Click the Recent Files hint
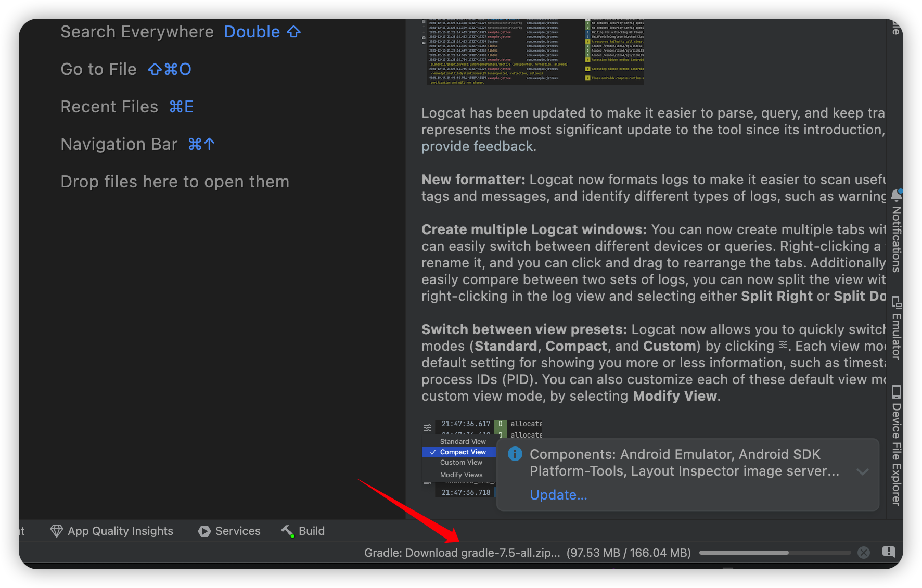Screen dimensions: 922x588 tap(127, 107)
